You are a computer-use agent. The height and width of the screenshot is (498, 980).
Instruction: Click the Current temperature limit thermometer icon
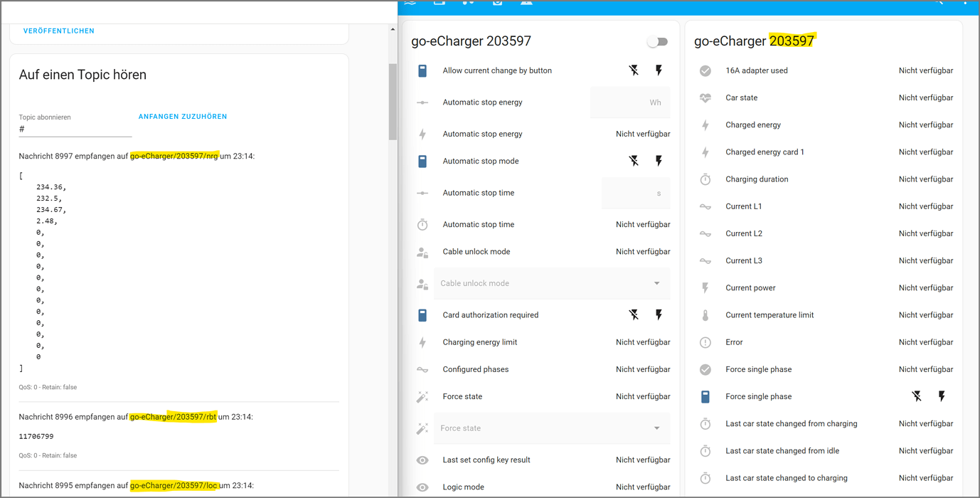point(705,314)
